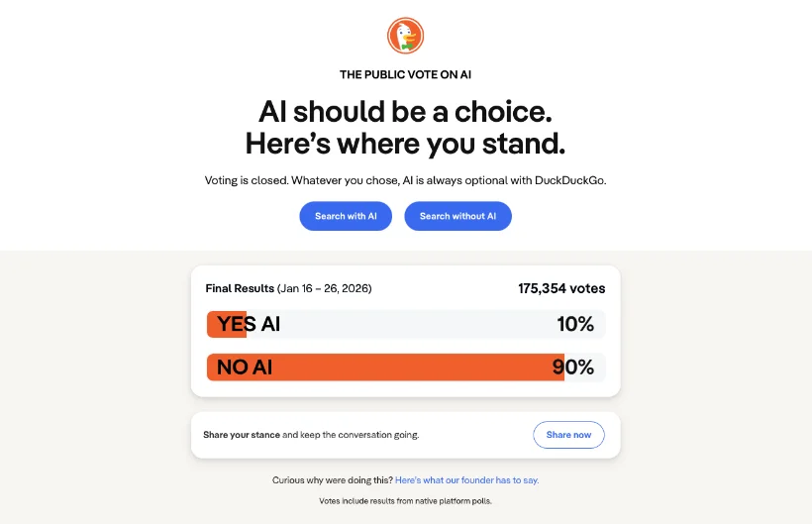Click the 'Curious why we're doing this?' text

(333, 480)
